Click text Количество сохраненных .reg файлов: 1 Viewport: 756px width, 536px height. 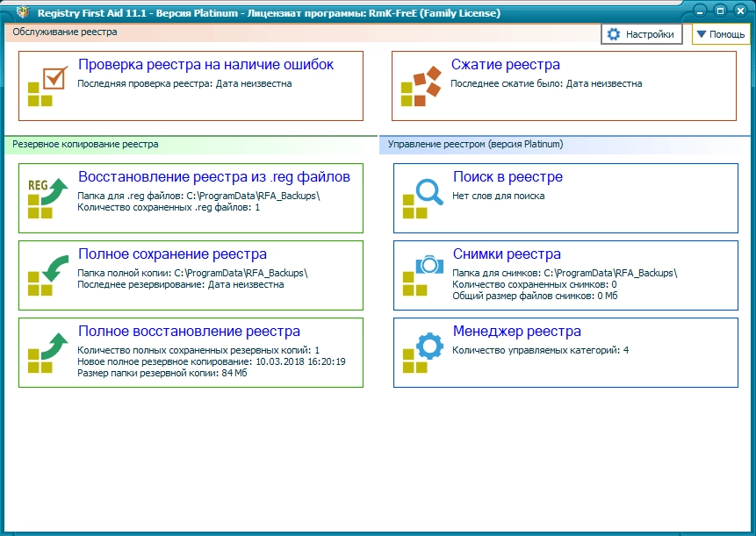(x=169, y=208)
